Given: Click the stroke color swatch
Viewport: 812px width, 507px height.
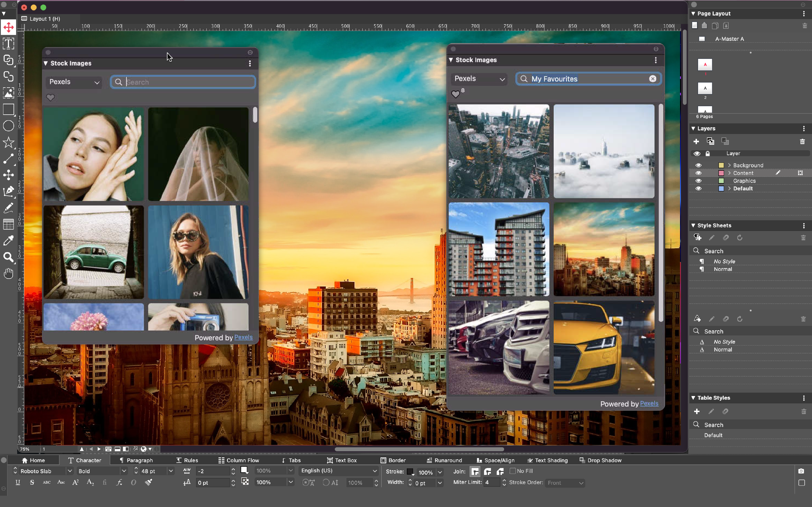Looking at the screenshot, I should 410,472.
